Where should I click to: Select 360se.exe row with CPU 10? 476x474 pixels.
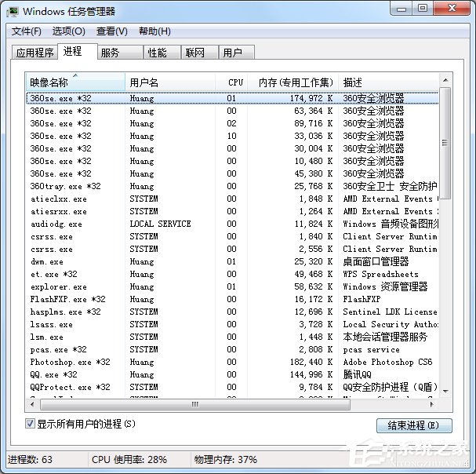coord(232,136)
